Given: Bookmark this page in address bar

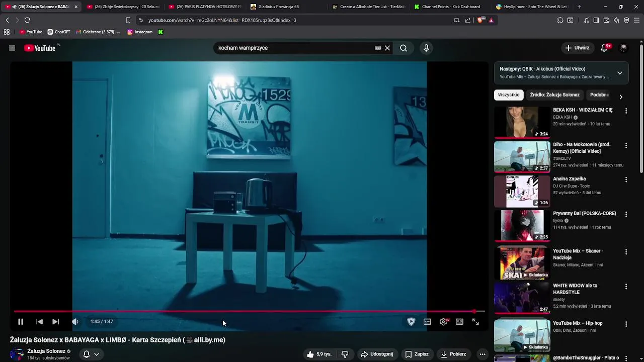Looking at the screenshot, I should tap(128, 20).
